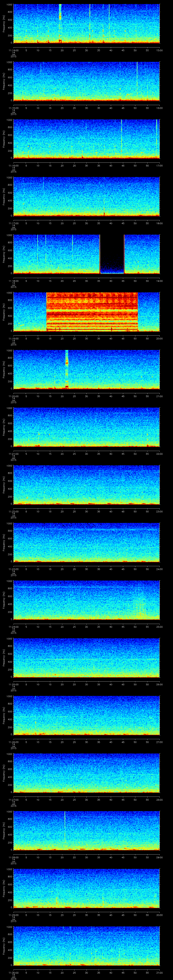Click the '17:00' end time label
173x980 pixels.
pos(160,166)
